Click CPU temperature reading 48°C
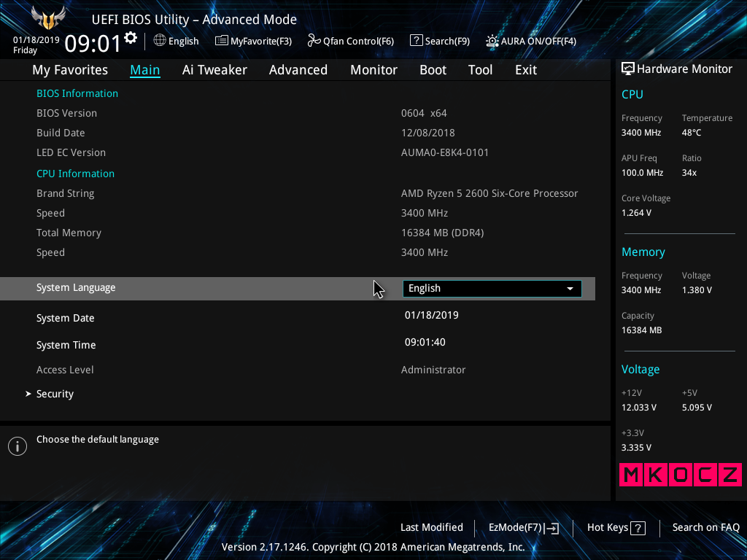747x560 pixels. coord(692,133)
